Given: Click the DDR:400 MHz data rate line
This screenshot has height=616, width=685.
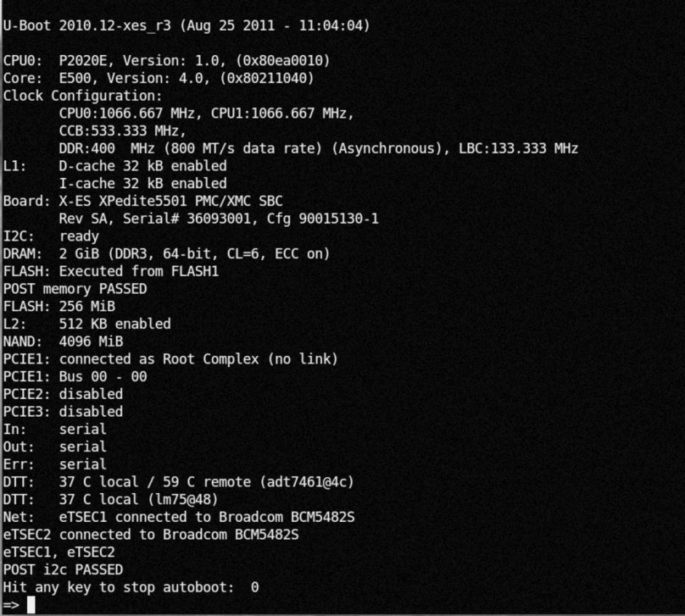Looking at the screenshot, I should (x=319, y=148).
